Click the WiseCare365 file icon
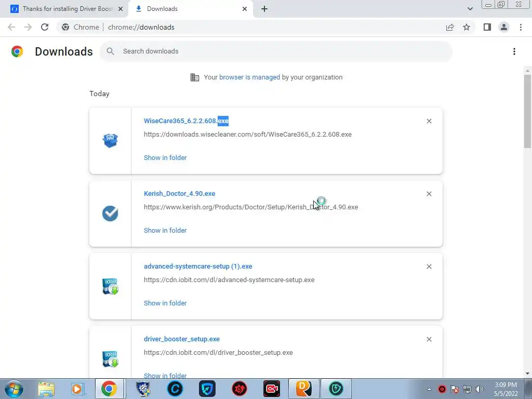532x399 pixels. pos(110,140)
